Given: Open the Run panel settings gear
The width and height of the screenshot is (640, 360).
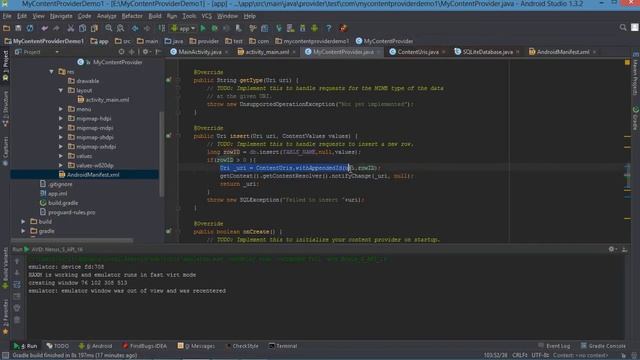Looking at the screenshot, I should [611, 249].
